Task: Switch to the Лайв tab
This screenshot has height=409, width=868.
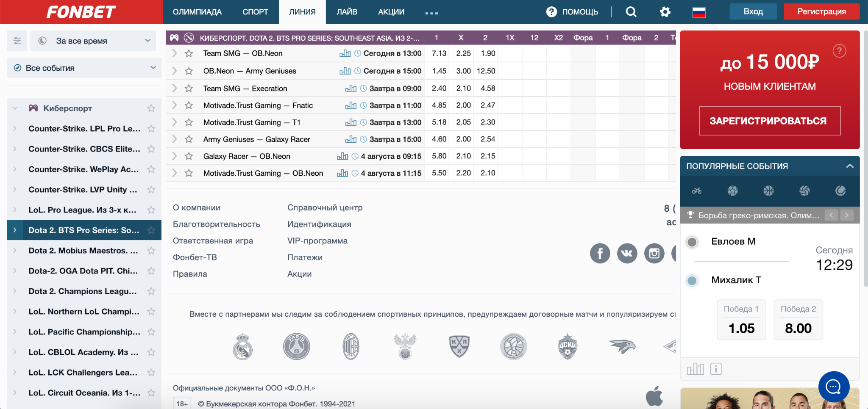Action: point(347,12)
